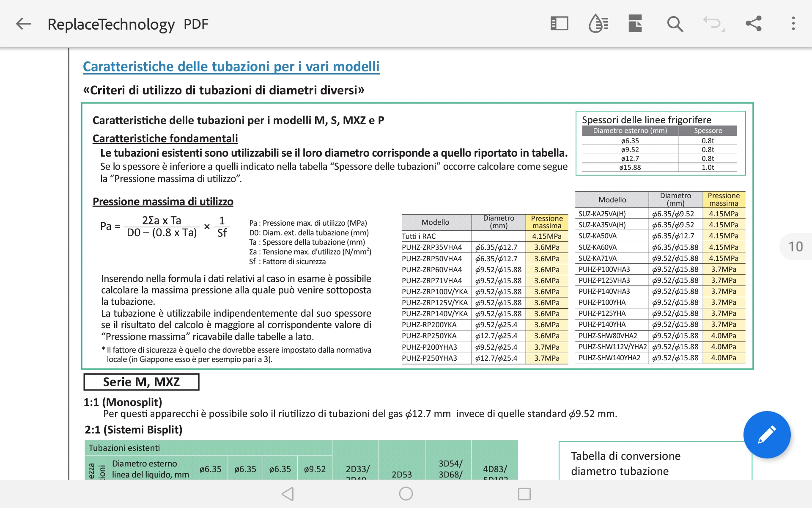Tap the back arrow icon
The width and height of the screenshot is (812, 508).
pos(24,24)
